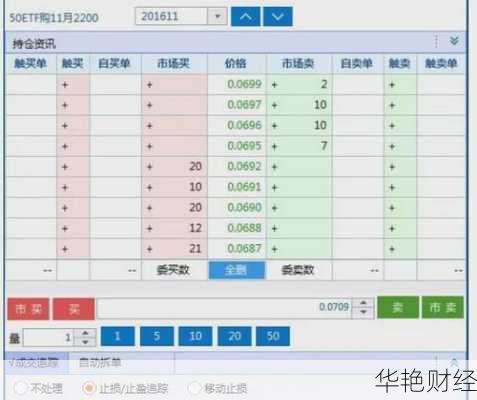
Task: Select the 止损/止盈追踪 radio option
Action: (x=89, y=388)
